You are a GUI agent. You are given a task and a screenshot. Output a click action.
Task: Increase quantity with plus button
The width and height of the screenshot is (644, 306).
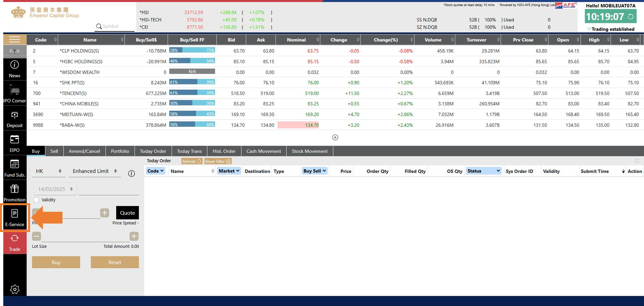[x=134, y=236]
